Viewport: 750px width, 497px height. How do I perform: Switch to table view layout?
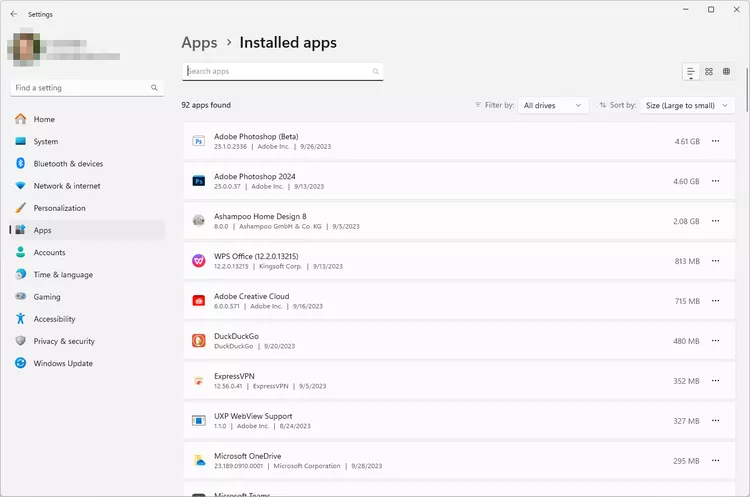pyautogui.click(x=727, y=72)
